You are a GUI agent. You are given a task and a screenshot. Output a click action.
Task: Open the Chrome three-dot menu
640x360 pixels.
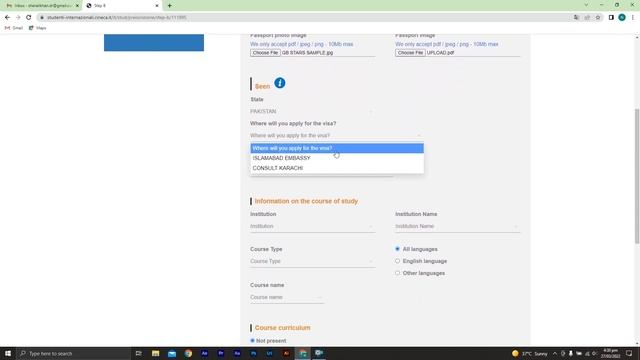tap(633, 18)
